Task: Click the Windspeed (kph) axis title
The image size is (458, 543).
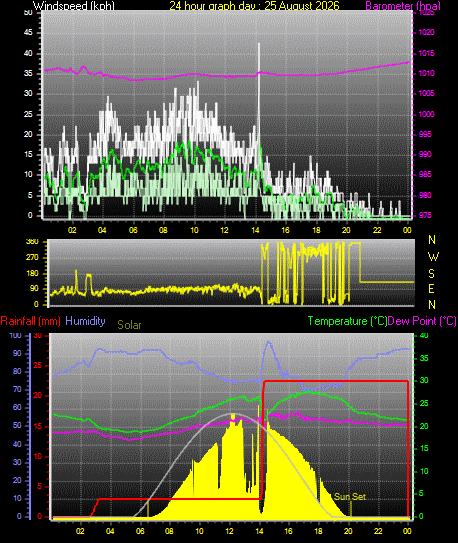Action: tap(74, 5)
